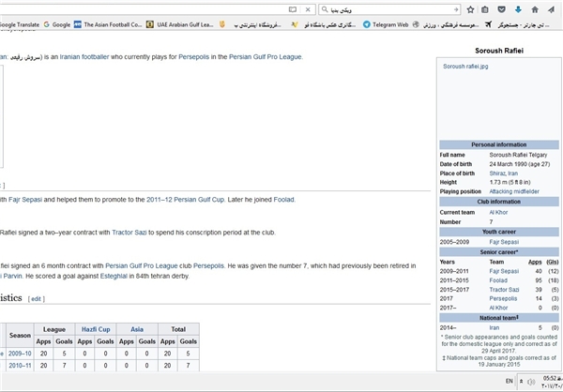Stop page loading with the X icon
Image resolution: width=563 pixels, height=392 pixels.
click(x=308, y=9)
